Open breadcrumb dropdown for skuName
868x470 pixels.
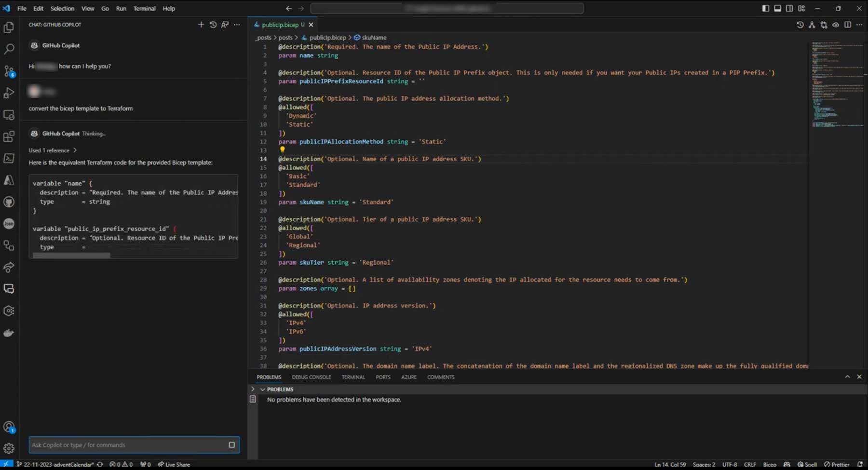(x=375, y=37)
